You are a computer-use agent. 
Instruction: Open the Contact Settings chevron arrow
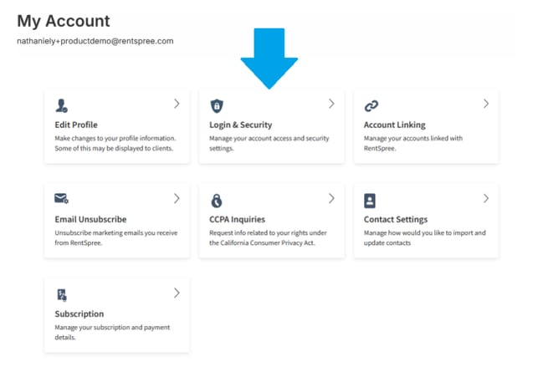click(486, 198)
